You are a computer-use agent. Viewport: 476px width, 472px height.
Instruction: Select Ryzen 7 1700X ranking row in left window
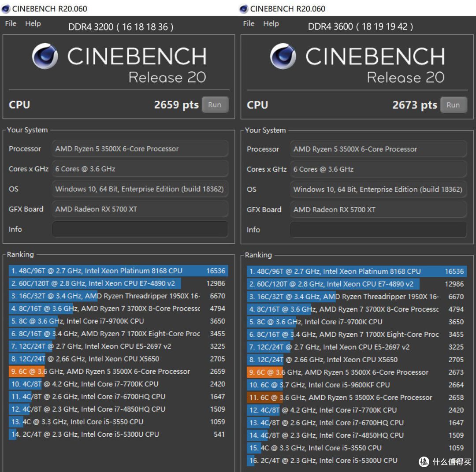(x=119, y=334)
